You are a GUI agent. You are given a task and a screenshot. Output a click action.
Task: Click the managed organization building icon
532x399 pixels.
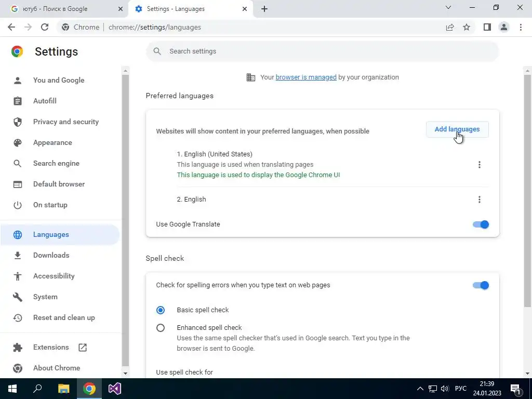(251, 77)
